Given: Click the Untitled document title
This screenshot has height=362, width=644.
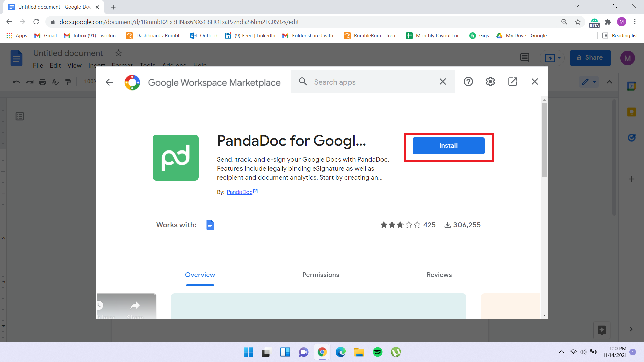Looking at the screenshot, I should pos(68,53).
